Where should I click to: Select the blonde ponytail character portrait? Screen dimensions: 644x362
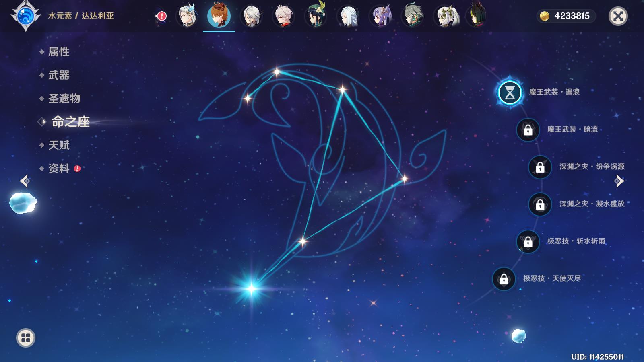tap(446, 16)
